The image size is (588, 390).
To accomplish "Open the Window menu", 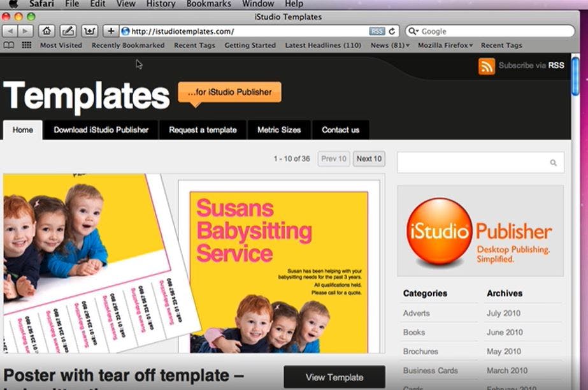I will [258, 4].
